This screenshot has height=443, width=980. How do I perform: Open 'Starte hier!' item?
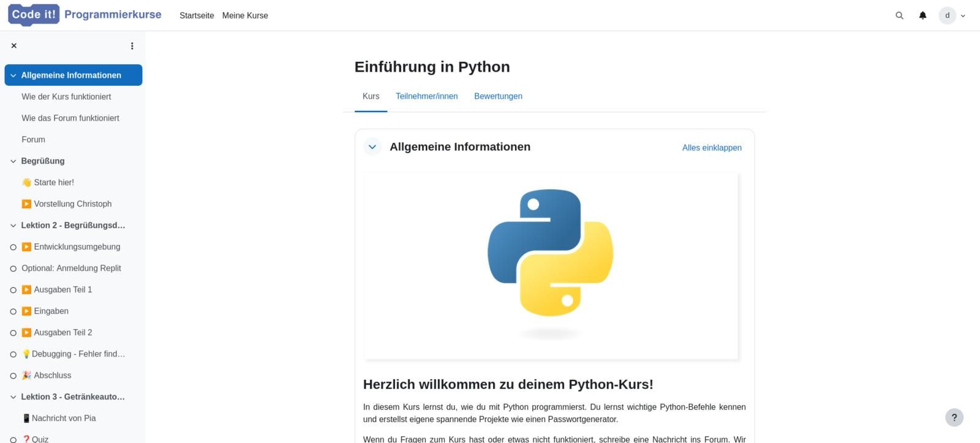tap(48, 183)
